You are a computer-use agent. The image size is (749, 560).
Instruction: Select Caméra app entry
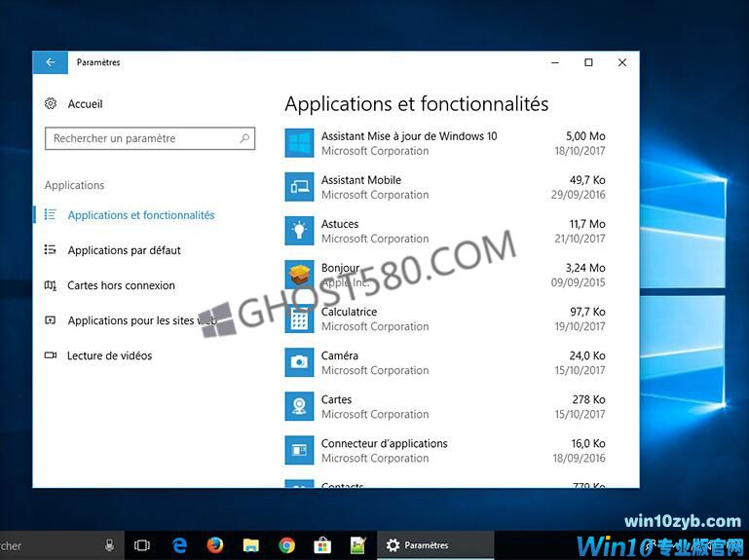pyautogui.click(x=445, y=362)
